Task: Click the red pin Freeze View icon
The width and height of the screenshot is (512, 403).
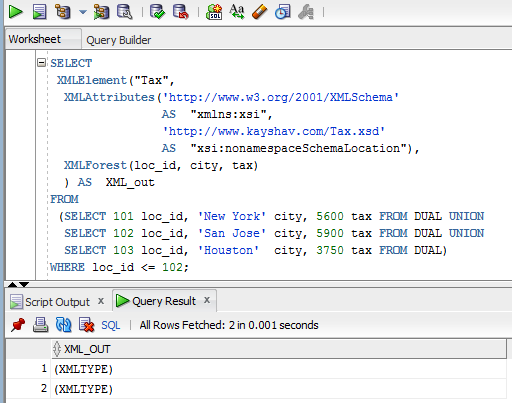Action: pos(18,325)
